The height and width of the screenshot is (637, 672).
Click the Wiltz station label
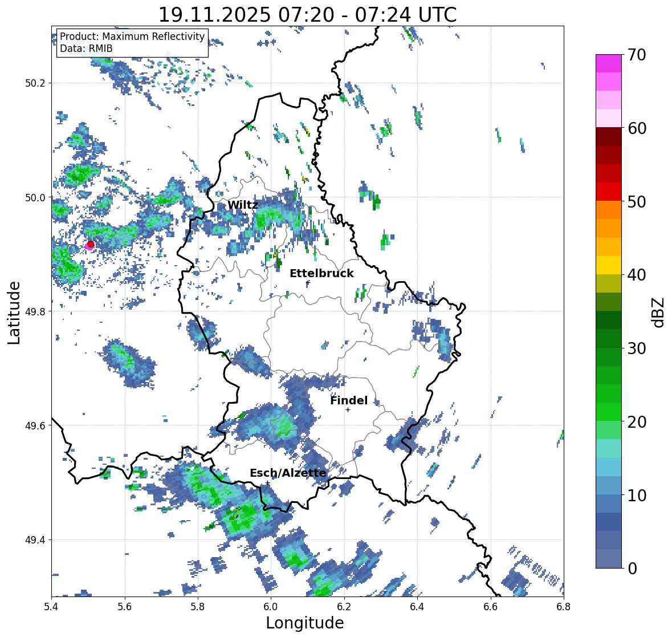[243, 205]
